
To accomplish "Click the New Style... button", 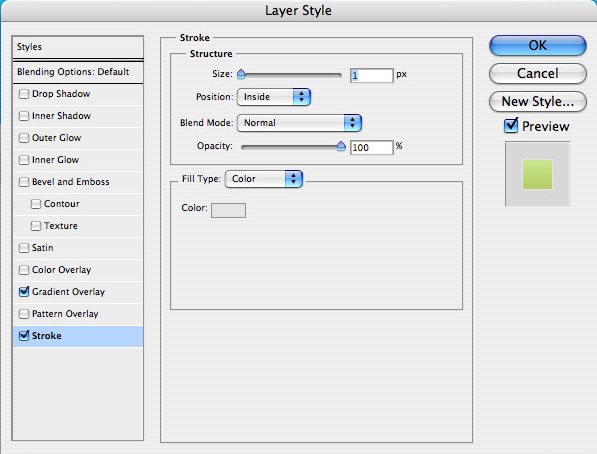I will click(x=538, y=102).
